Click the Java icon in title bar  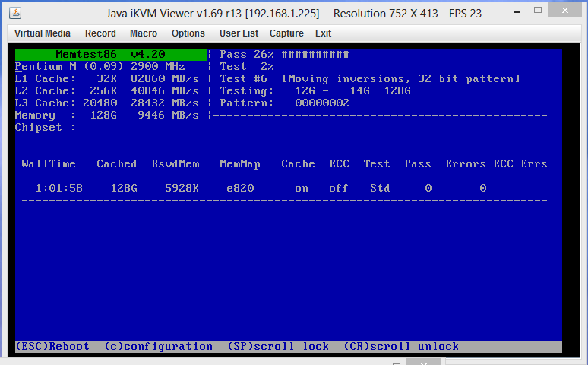(x=15, y=13)
